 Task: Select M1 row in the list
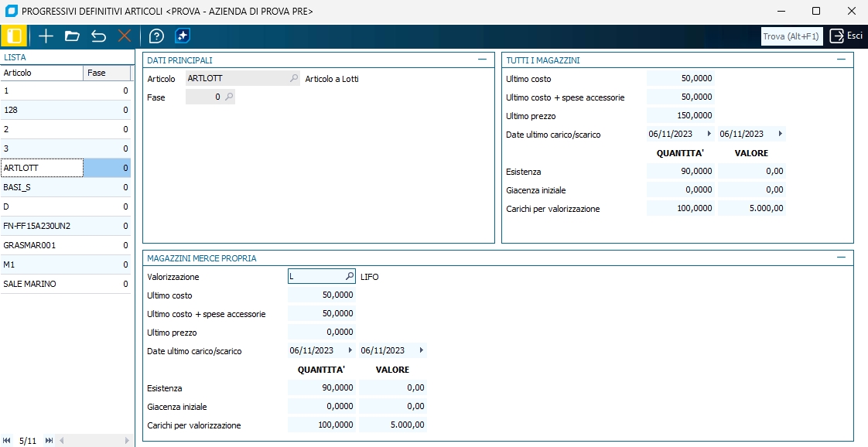pos(66,265)
